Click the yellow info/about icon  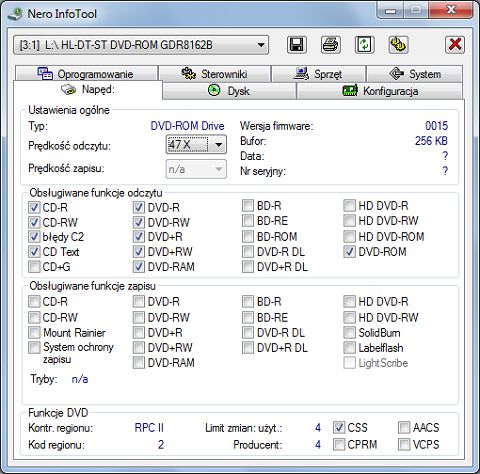(398, 45)
